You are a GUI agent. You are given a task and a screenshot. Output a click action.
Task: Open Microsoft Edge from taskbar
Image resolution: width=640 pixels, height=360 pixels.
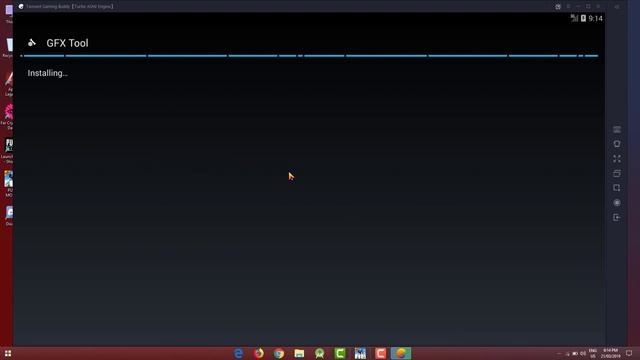(238, 353)
